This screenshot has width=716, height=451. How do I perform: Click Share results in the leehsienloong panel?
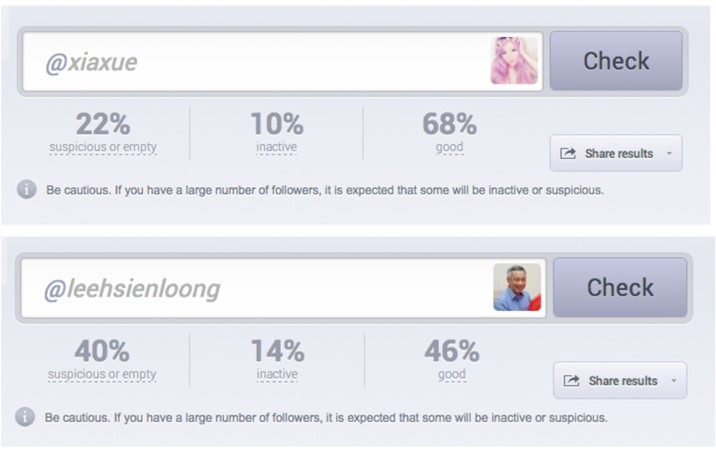[623, 381]
